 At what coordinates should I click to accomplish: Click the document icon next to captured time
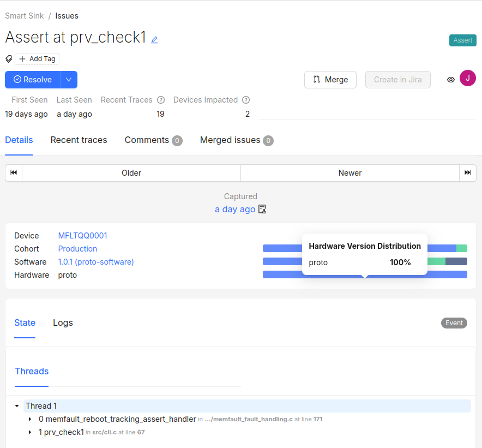pos(262,210)
